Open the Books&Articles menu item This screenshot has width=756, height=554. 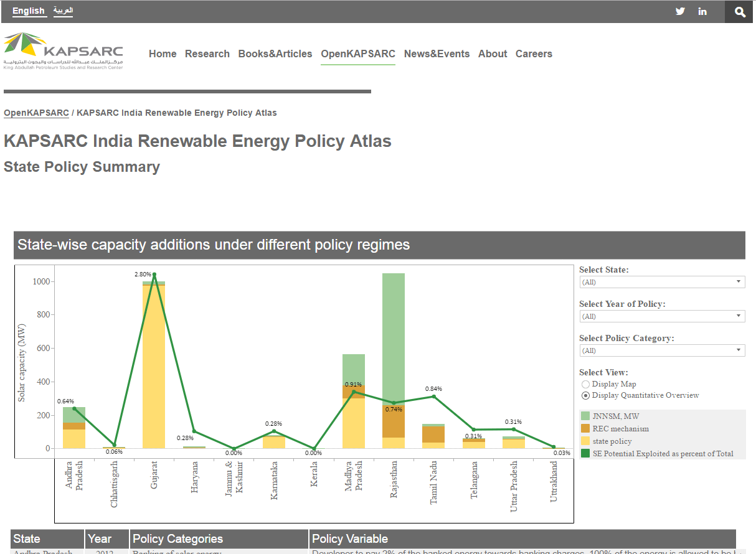(275, 54)
